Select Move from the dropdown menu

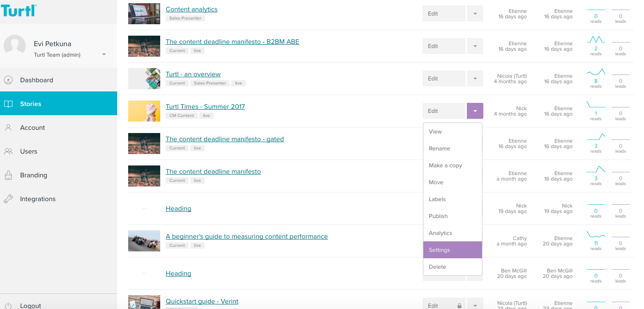click(x=453, y=182)
